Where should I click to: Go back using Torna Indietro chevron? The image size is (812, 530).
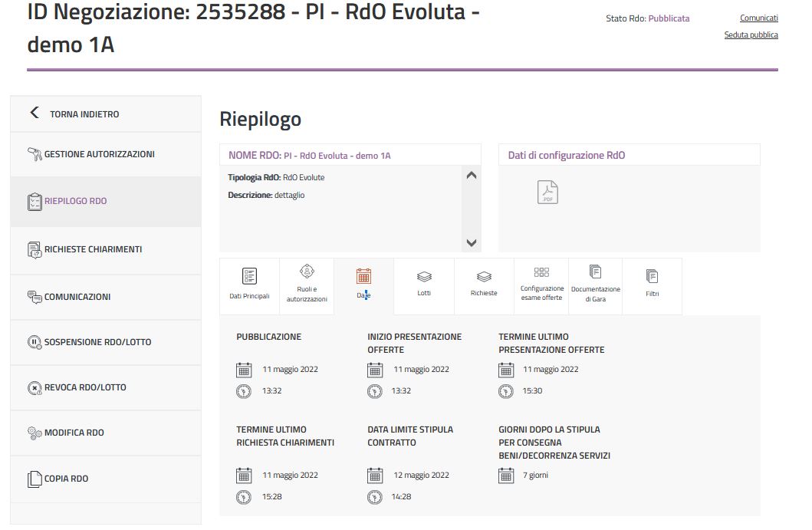pyautogui.click(x=34, y=114)
